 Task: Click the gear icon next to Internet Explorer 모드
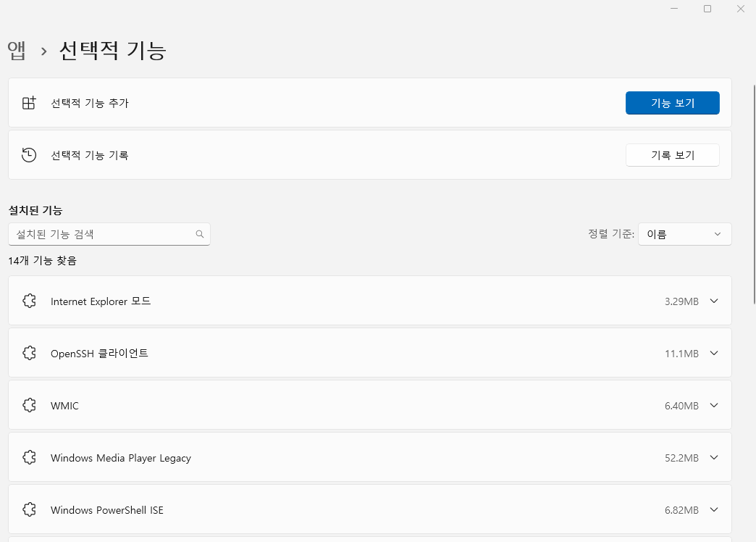pyautogui.click(x=29, y=301)
